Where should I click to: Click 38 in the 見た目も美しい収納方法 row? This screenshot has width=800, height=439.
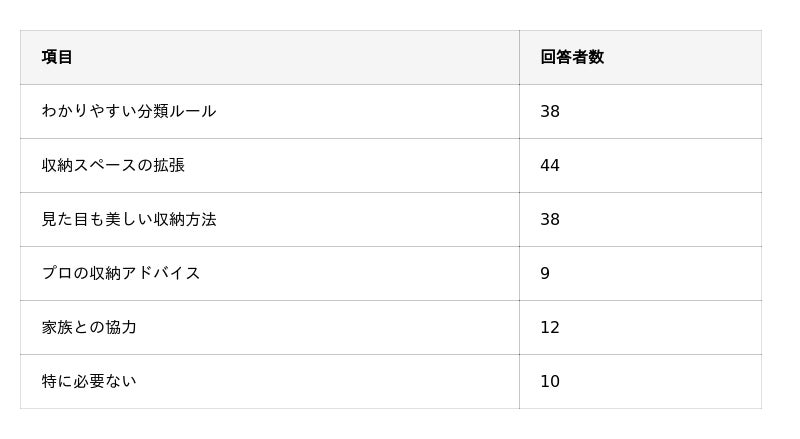pyautogui.click(x=549, y=220)
